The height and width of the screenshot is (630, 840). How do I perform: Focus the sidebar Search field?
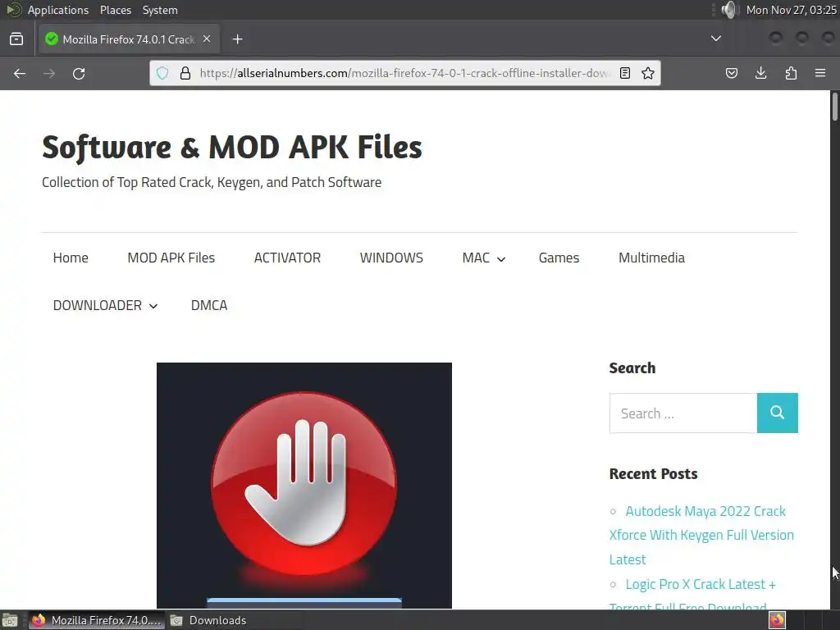point(683,413)
